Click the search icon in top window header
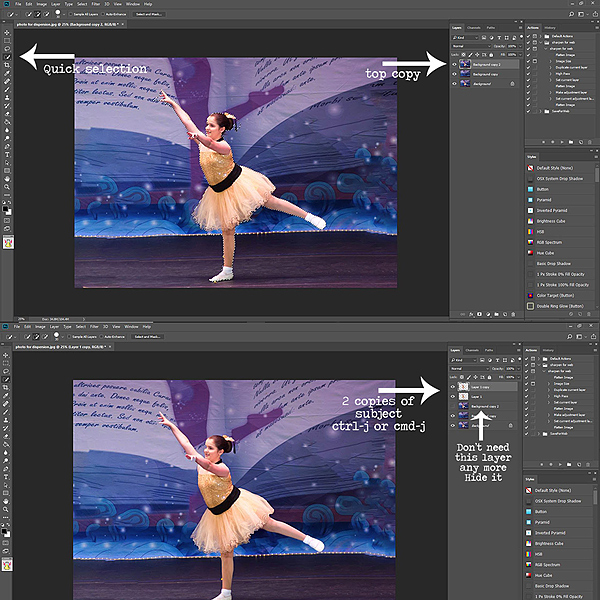 click(x=571, y=14)
